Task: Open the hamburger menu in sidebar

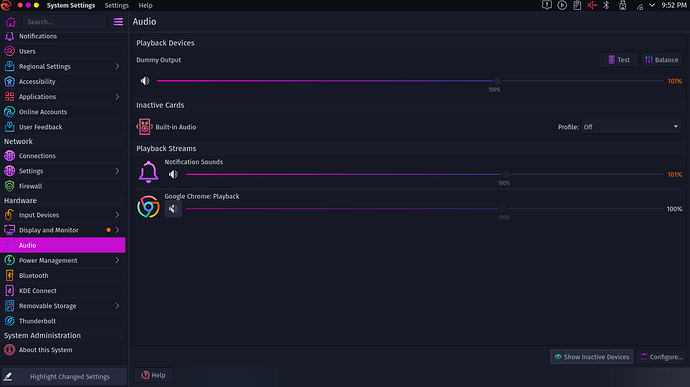Action: [x=118, y=22]
